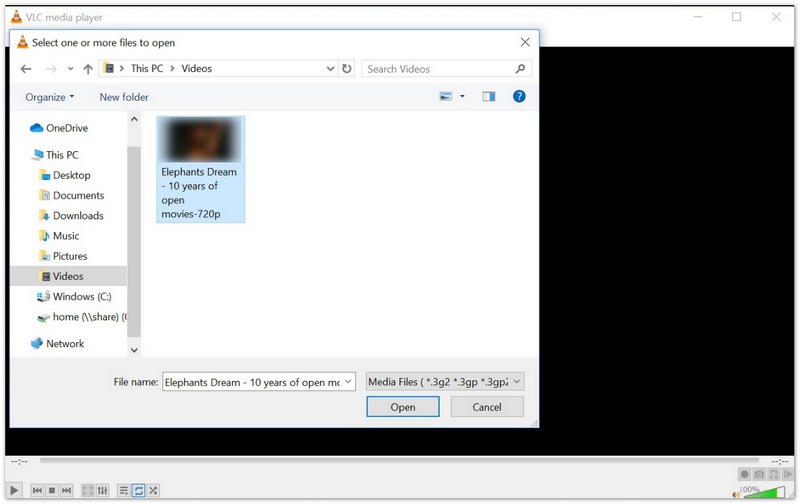Select Network in navigation pane
Screen dimensions: 800x504
58,343
